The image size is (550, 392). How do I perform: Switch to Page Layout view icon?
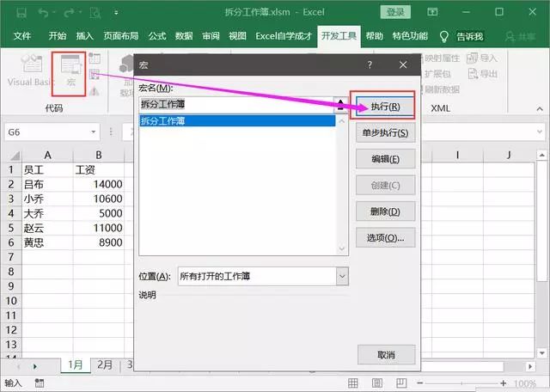click(377, 383)
